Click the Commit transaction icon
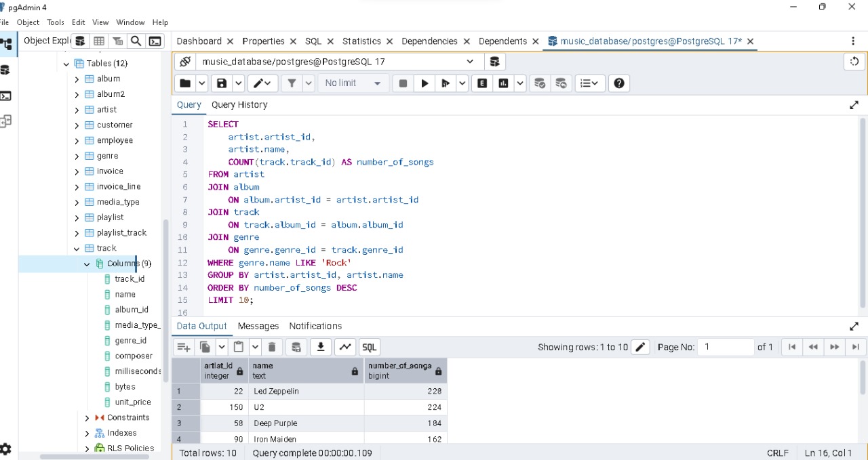Image resolution: width=868 pixels, height=460 pixels. (540, 83)
